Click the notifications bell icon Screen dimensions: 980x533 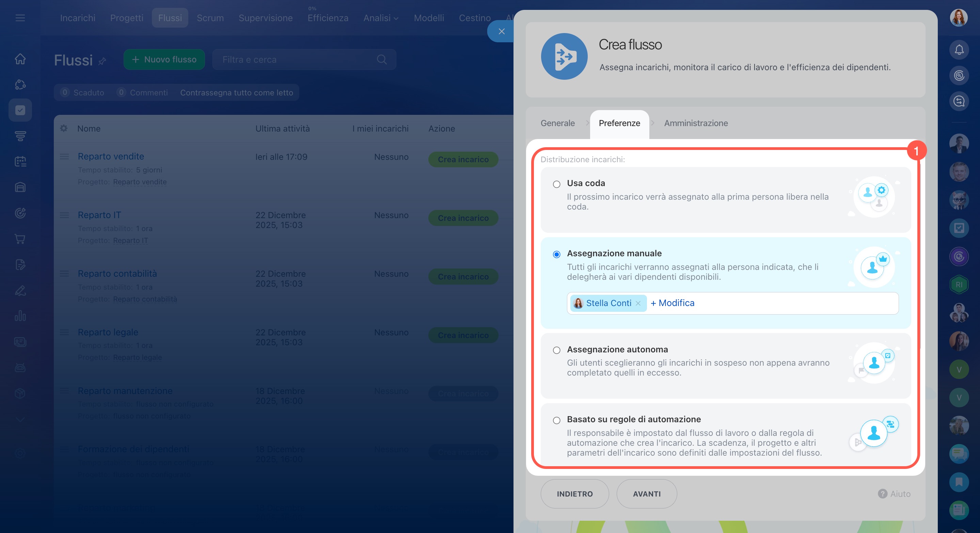[959, 50]
